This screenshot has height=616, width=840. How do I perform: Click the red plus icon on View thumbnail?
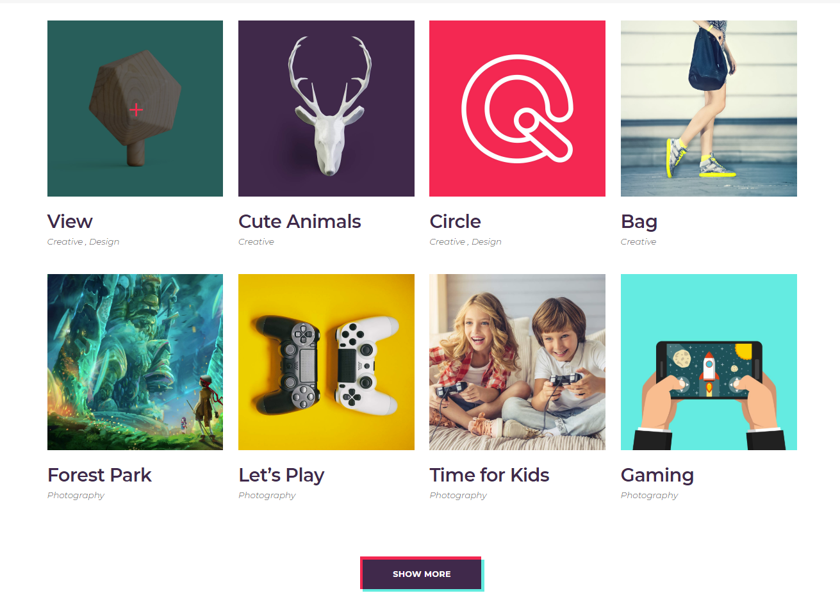(136, 110)
